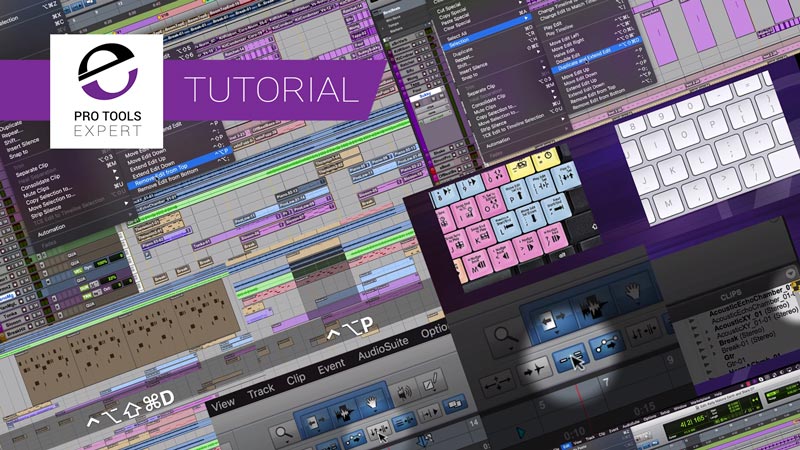800x450 pixels.
Task: Choose Cut Special in the top Edit menu
Action: point(449,10)
